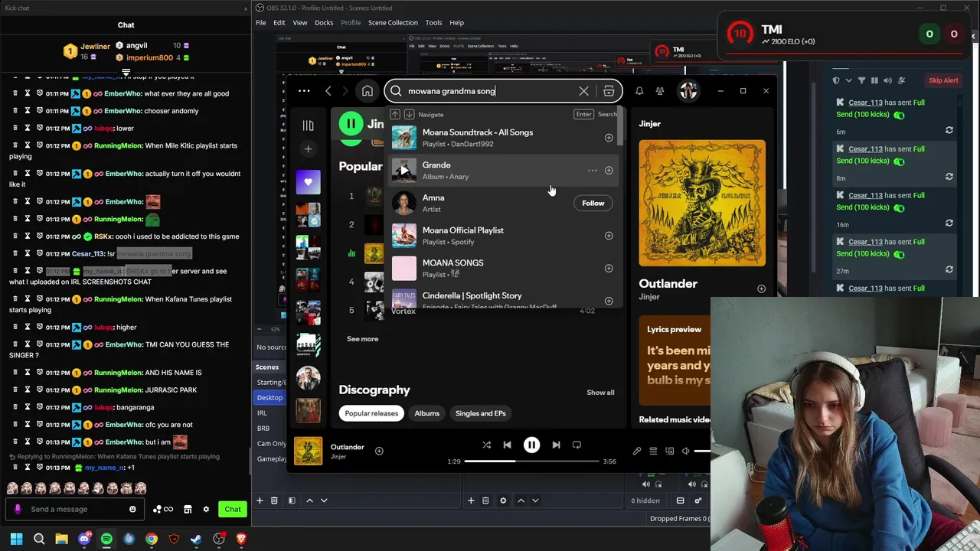Open Spotify three-dot app menu

304,91
